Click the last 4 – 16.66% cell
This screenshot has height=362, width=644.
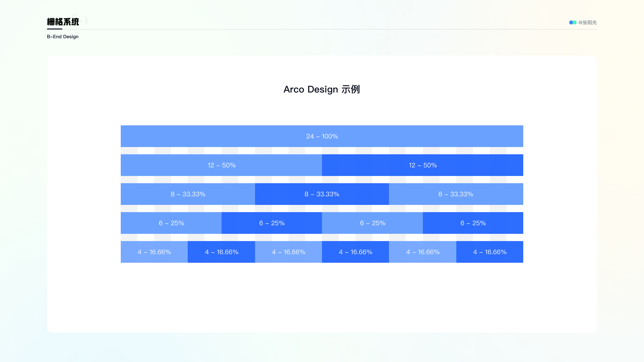coord(490,252)
